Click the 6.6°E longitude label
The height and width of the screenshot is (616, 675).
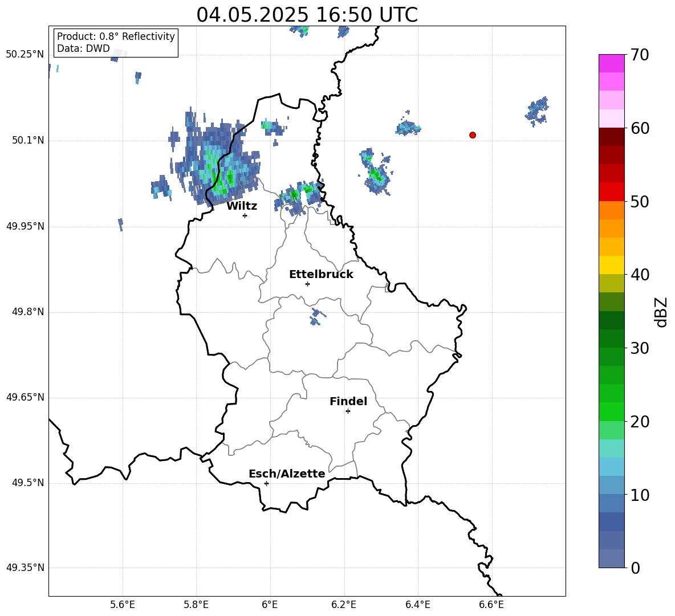tap(491, 605)
